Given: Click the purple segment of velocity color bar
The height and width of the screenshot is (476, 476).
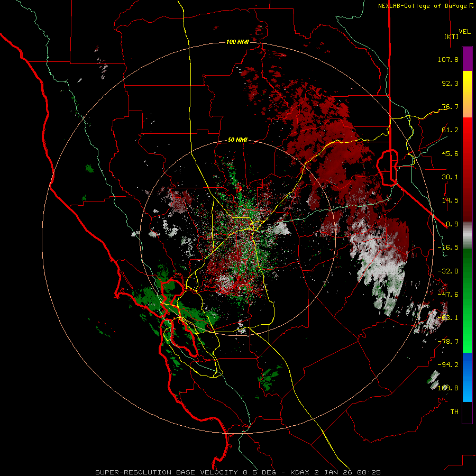Looking at the screenshot, I should coord(467,59).
